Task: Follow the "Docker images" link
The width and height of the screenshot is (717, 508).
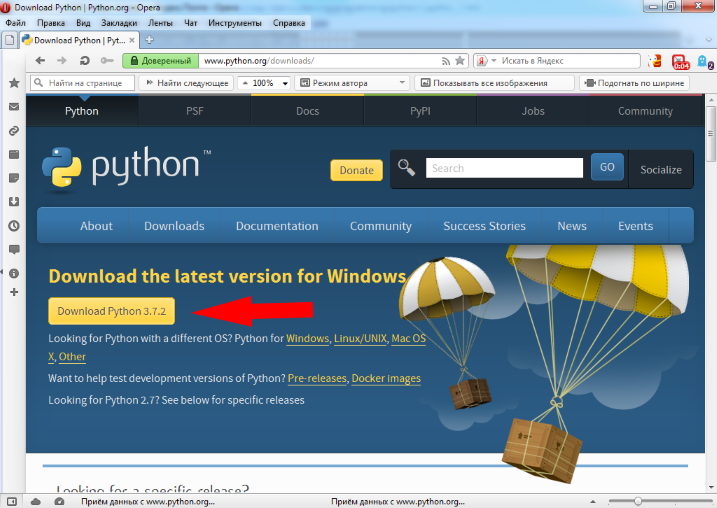Action: (x=387, y=379)
